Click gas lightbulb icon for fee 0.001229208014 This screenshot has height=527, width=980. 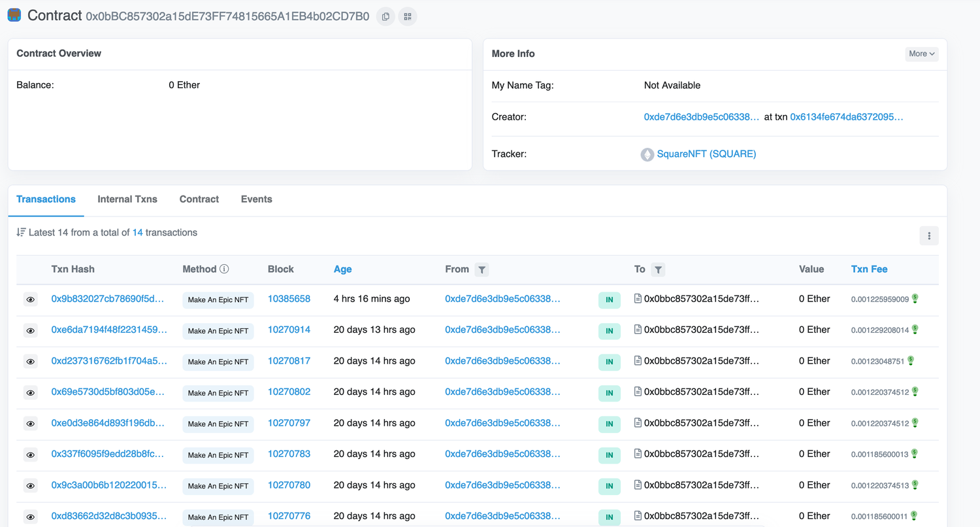[915, 330]
